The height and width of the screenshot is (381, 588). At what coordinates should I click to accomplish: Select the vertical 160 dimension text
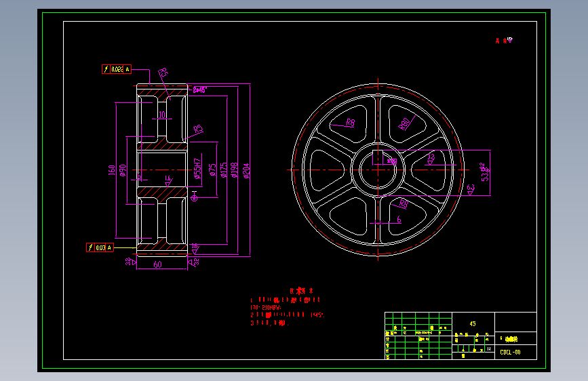(111, 170)
